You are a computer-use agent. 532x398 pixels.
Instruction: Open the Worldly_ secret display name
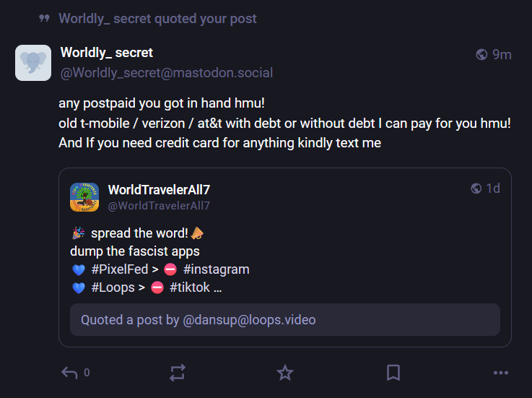point(107,53)
